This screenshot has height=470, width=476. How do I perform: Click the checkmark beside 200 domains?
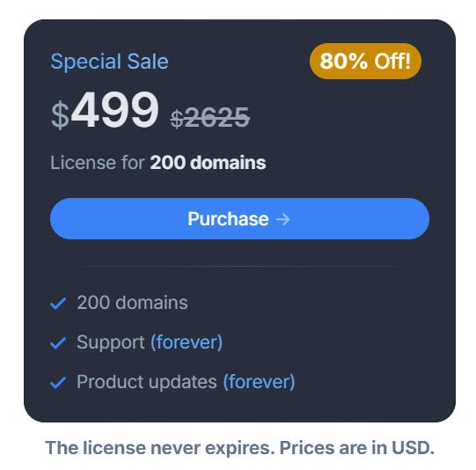pyautogui.click(x=58, y=304)
